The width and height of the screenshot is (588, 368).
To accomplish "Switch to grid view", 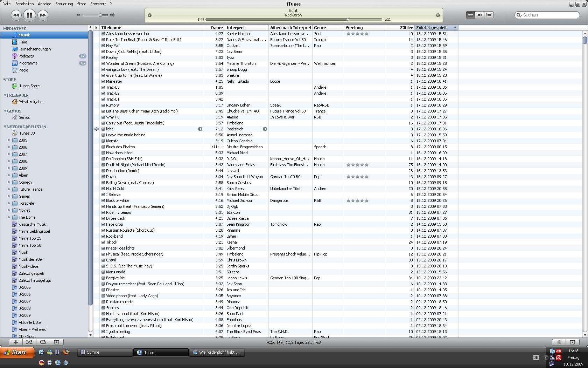I will 479,15.
